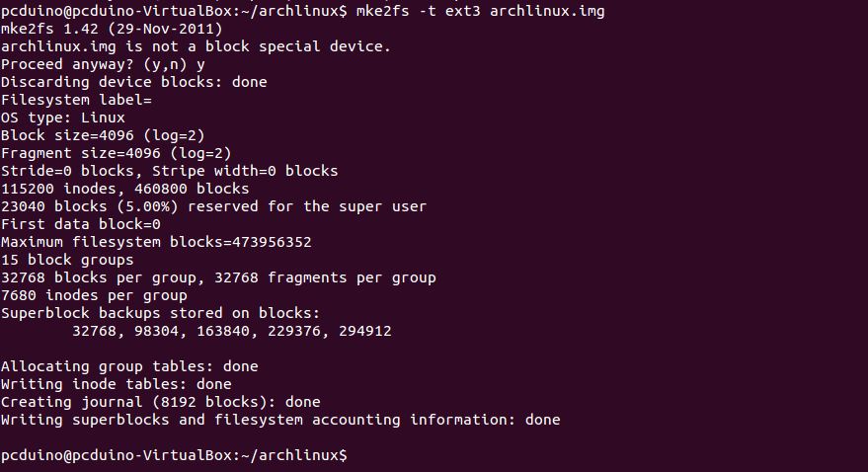Viewport: 868px width, 472px height.
Task: Click the final shell prompt line
Action: [174, 455]
